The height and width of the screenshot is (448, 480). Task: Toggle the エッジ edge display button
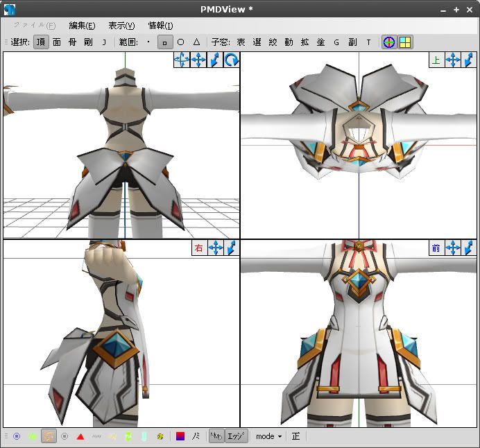click(x=235, y=436)
